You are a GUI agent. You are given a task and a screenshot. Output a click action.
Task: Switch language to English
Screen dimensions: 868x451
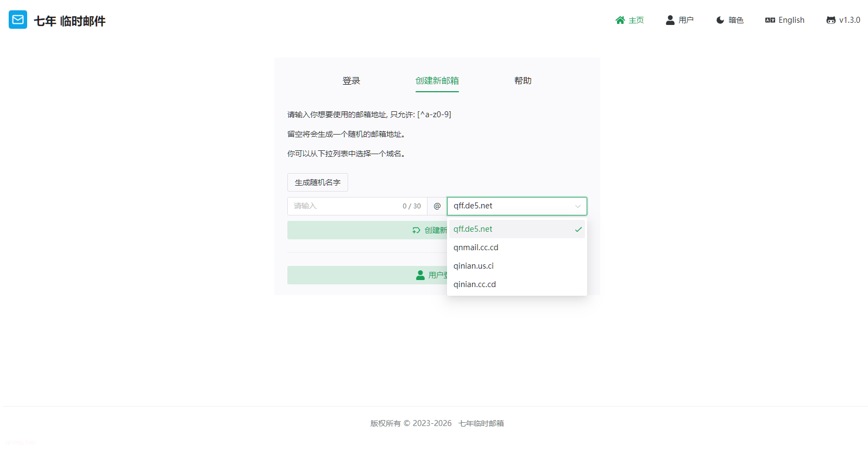click(791, 20)
